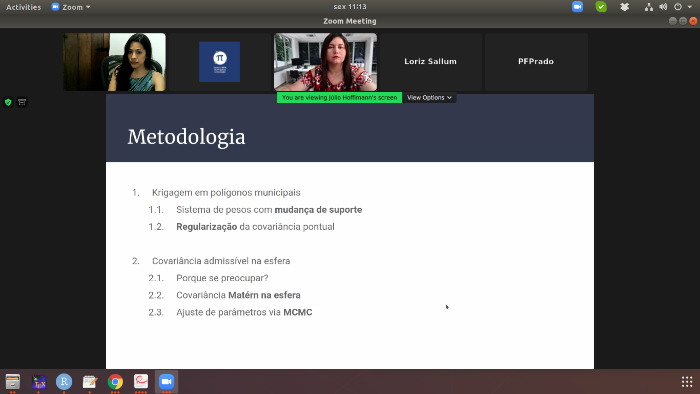Viewport: 700px width, 394px height.
Task: Click 'Krigagem em polígonos municipais' line
Action: (x=226, y=193)
